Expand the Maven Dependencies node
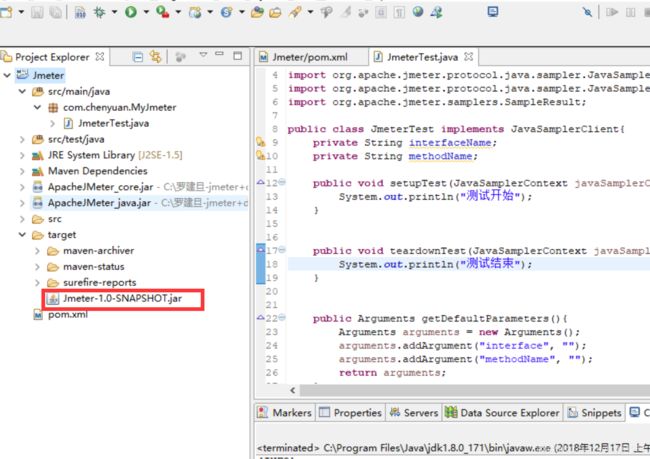This screenshot has height=459, width=650. (22, 171)
